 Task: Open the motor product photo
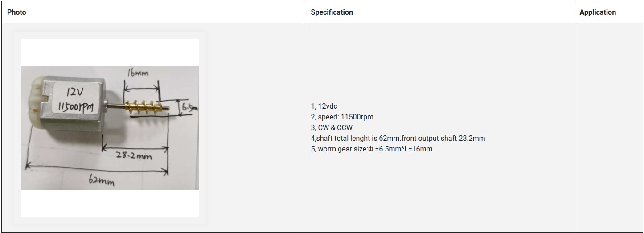click(x=109, y=127)
